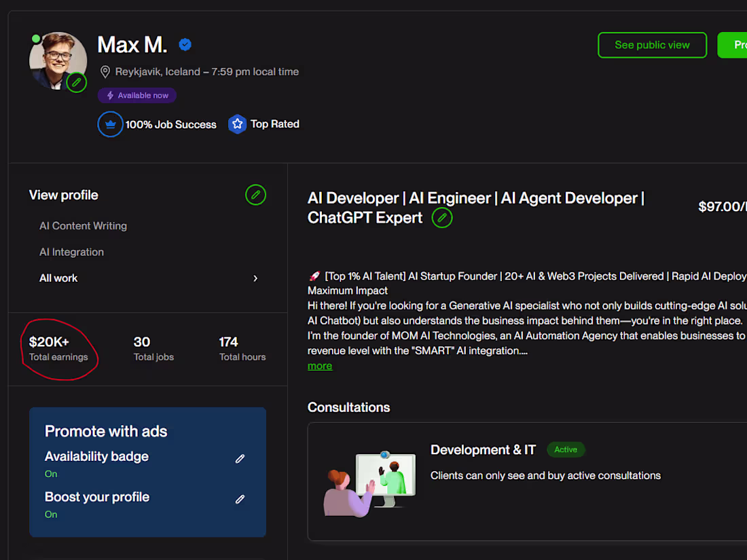This screenshot has height=560, width=747.
Task: Toggle the Available now status
Action: (137, 95)
